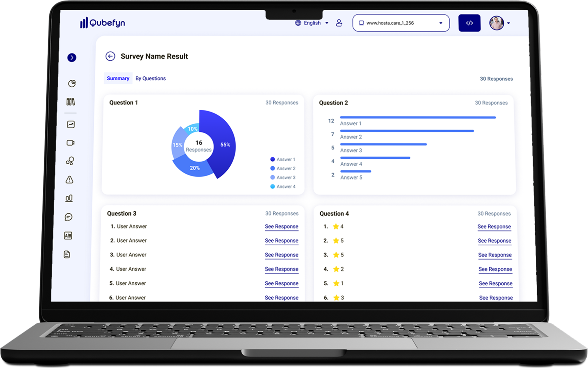Click the star icon in Question 4 row 3
The width and height of the screenshot is (588, 368).
click(336, 255)
